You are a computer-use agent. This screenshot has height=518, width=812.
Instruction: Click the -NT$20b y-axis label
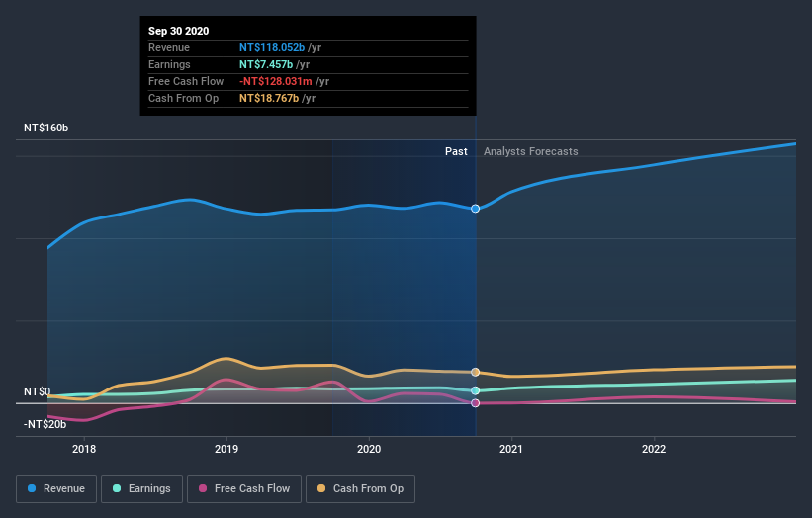click(45, 424)
